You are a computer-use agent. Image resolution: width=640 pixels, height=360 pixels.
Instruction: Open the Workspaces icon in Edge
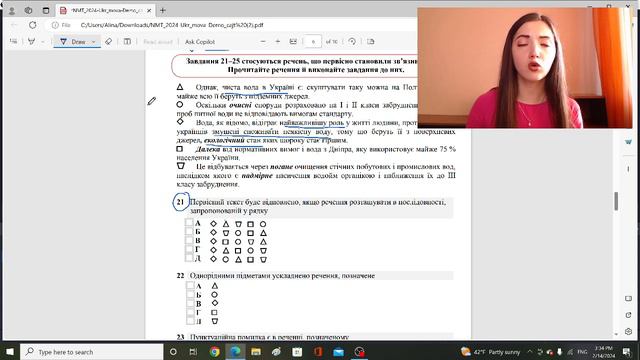tap(28, 11)
